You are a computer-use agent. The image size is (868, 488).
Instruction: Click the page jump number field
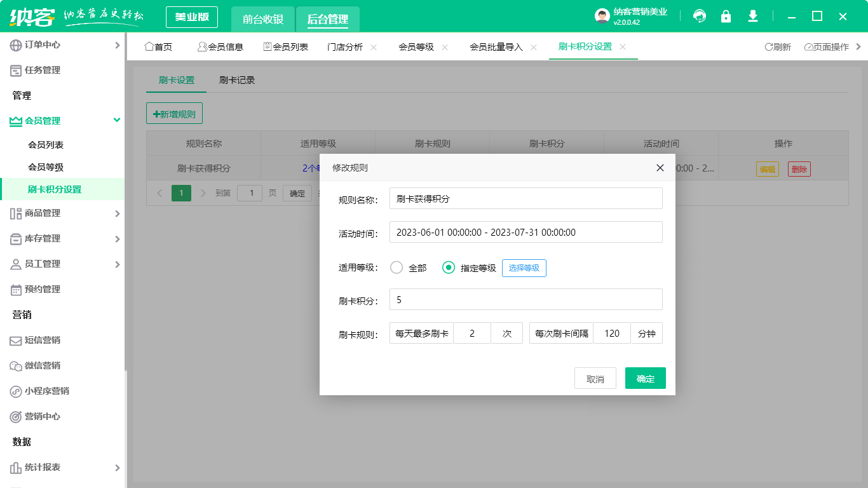(x=250, y=193)
